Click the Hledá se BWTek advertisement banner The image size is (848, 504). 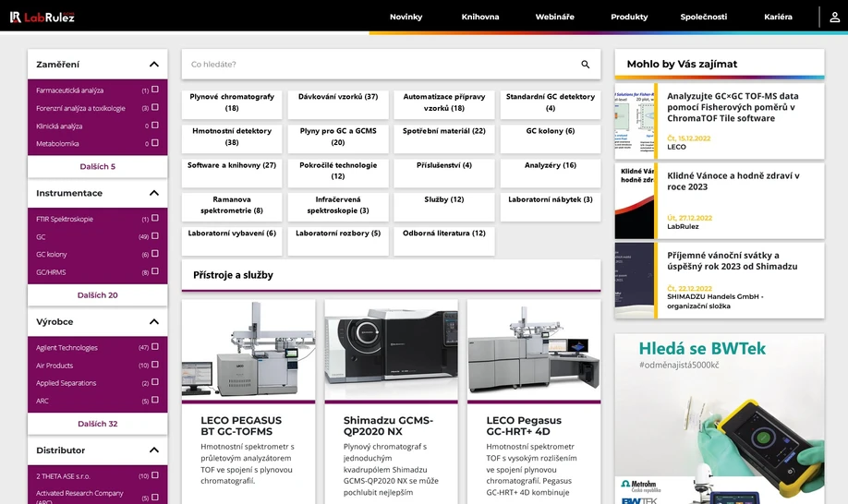tap(720, 418)
